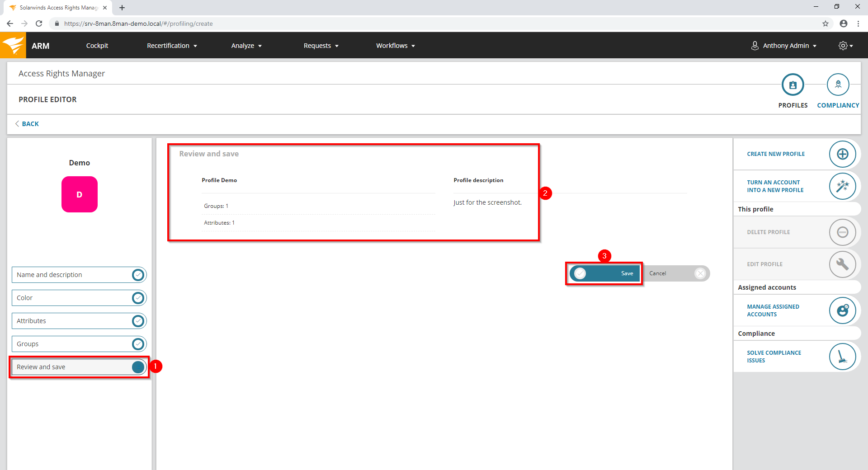Viewport: 868px width, 470px height.
Task: Select the Name and description step
Action: coord(72,275)
